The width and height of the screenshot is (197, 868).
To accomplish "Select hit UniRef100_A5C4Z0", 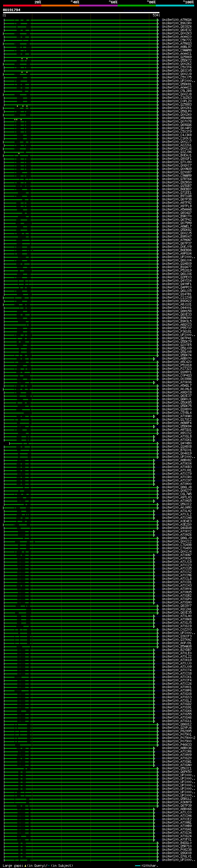I will tap(176, 362).
